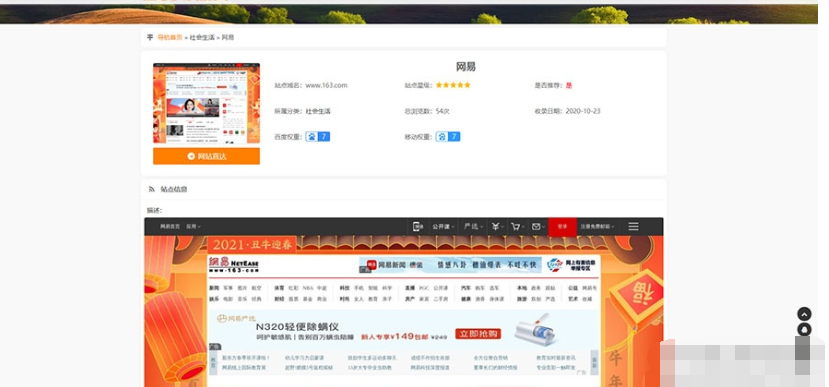
Task: Expand the 严选 dropdown
Action: point(473,226)
